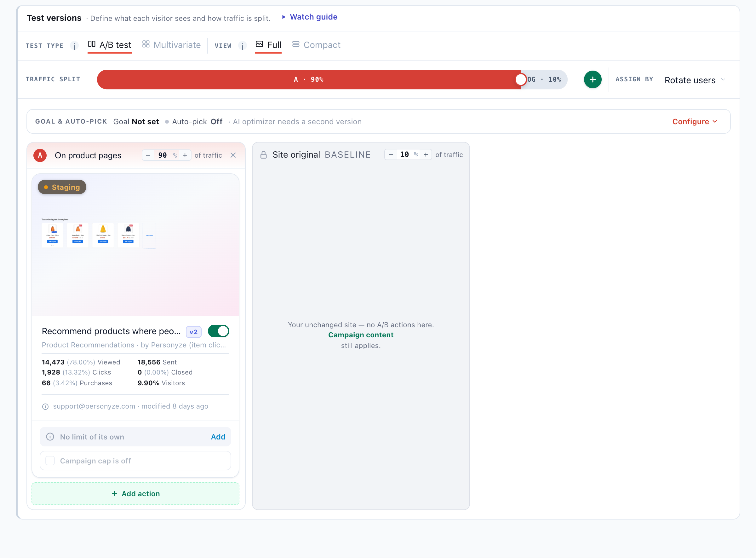
Task: Toggle off the Recommend products action
Action: click(218, 331)
